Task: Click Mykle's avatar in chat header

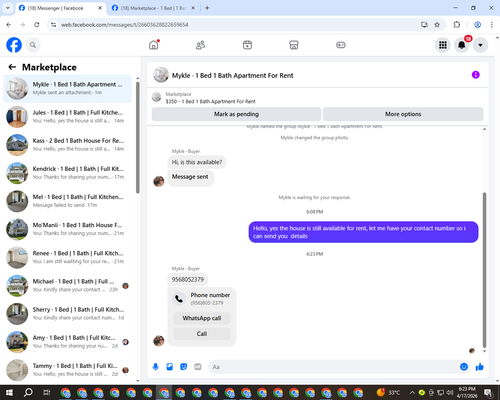Action: (x=161, y=75)
